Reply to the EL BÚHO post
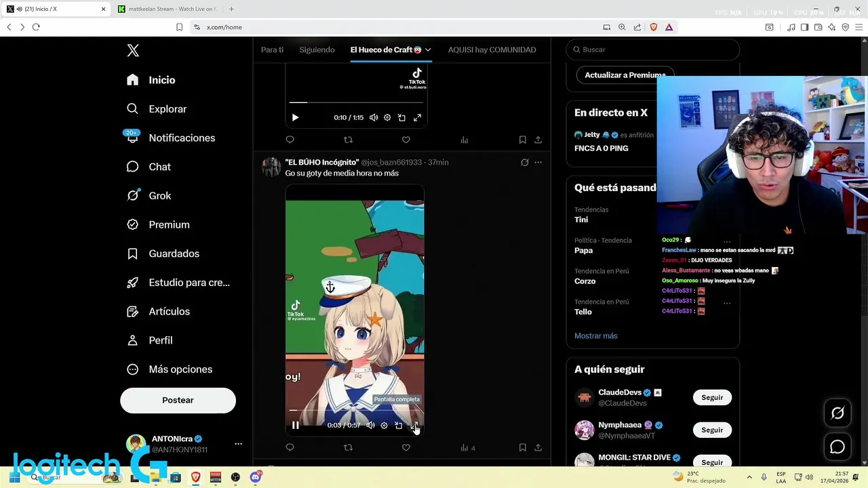The image size is (868, 488). (290, 447)
